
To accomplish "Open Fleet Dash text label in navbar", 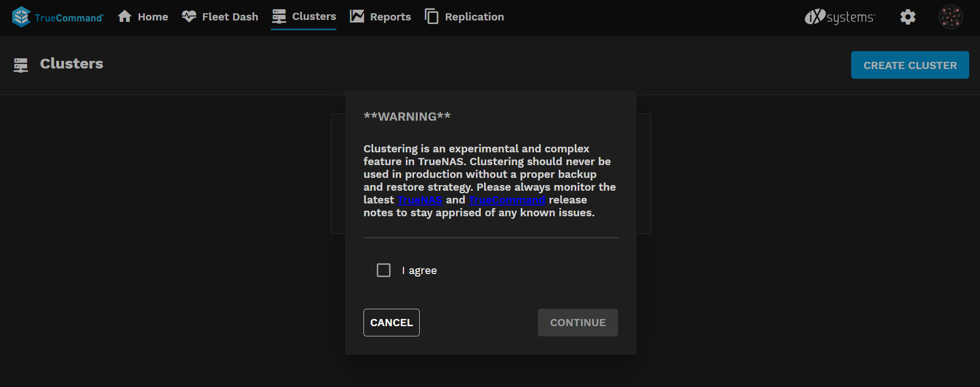I will pyautogui.click(x=230, y=17).
